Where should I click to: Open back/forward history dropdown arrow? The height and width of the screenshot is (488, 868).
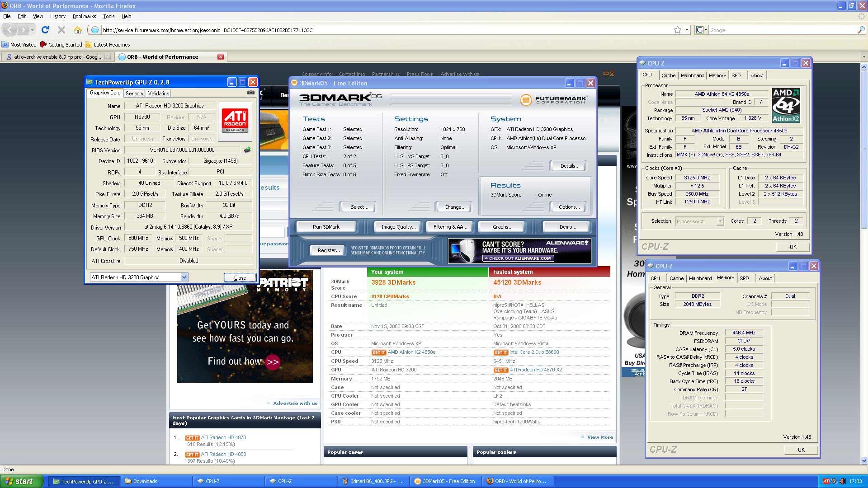click(33, 30)
